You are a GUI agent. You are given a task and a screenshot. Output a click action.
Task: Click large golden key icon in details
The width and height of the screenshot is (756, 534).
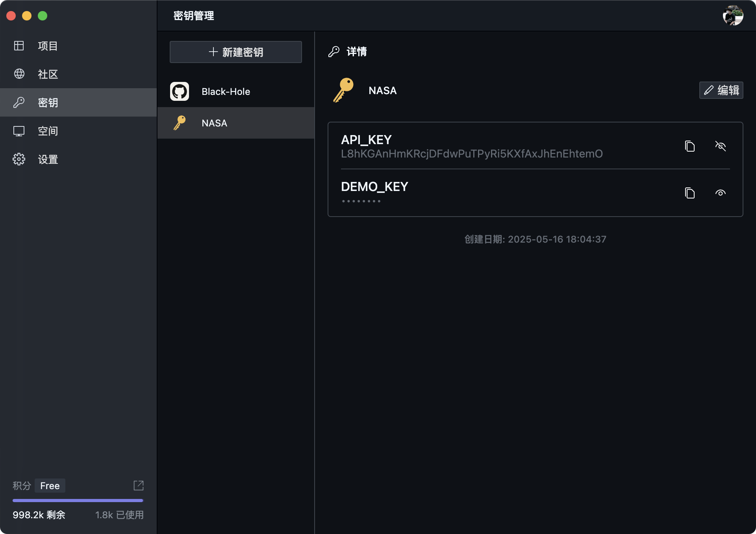coord(343,90)
